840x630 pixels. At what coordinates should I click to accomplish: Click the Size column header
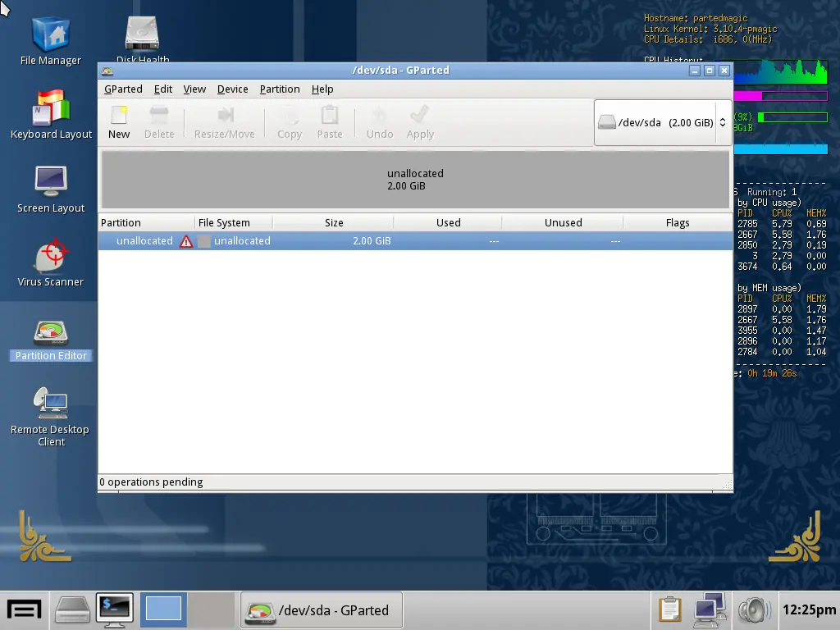[333, 223]
